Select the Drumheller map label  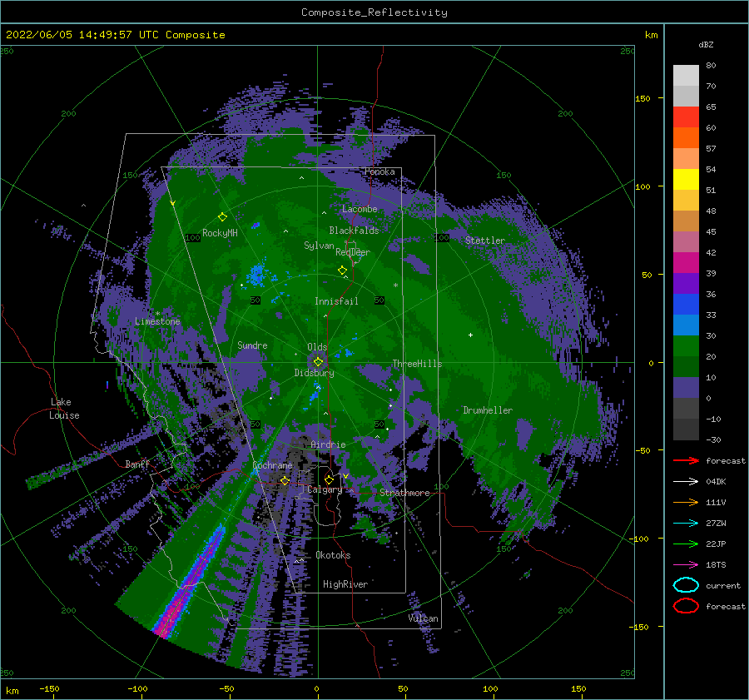[488, 410]
